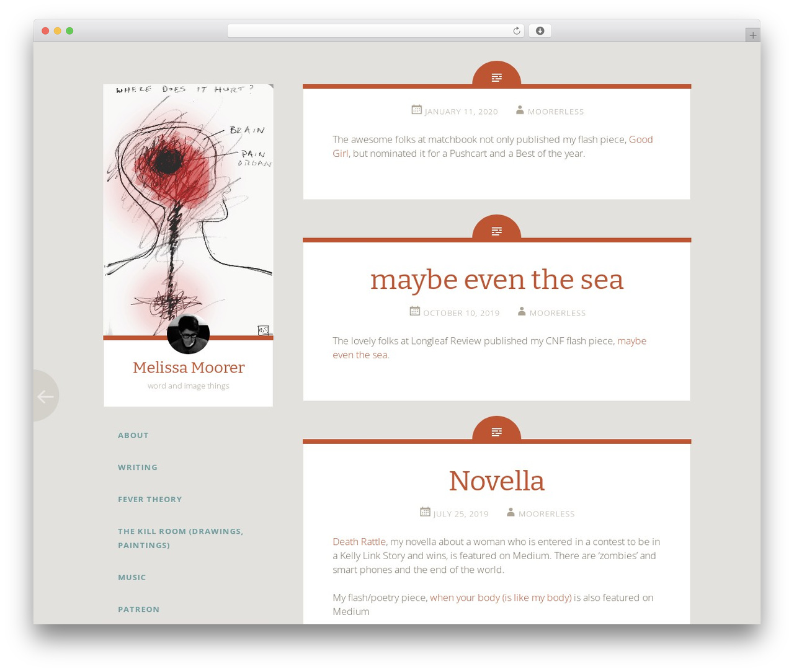Click the author icon in maybe even the sea post
This screenshot has width=794, height=672.
(522, 312)
